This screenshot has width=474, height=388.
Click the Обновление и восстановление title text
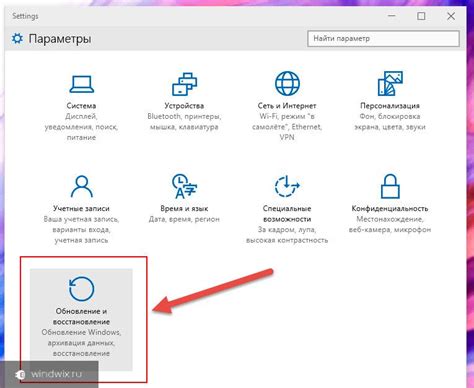coord(81,316)
